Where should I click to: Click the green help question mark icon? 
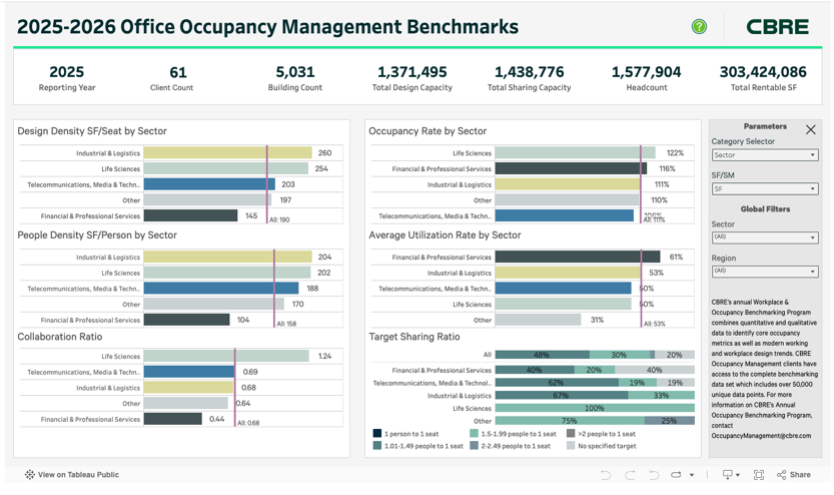pos(699,26)
